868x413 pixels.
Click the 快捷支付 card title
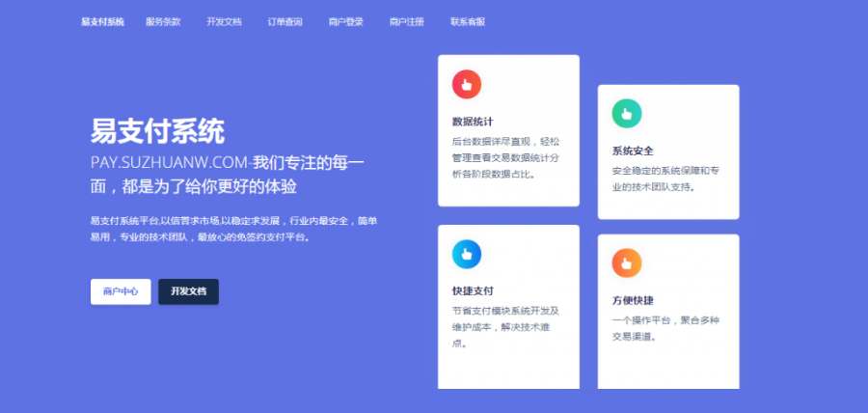[473, 291]
